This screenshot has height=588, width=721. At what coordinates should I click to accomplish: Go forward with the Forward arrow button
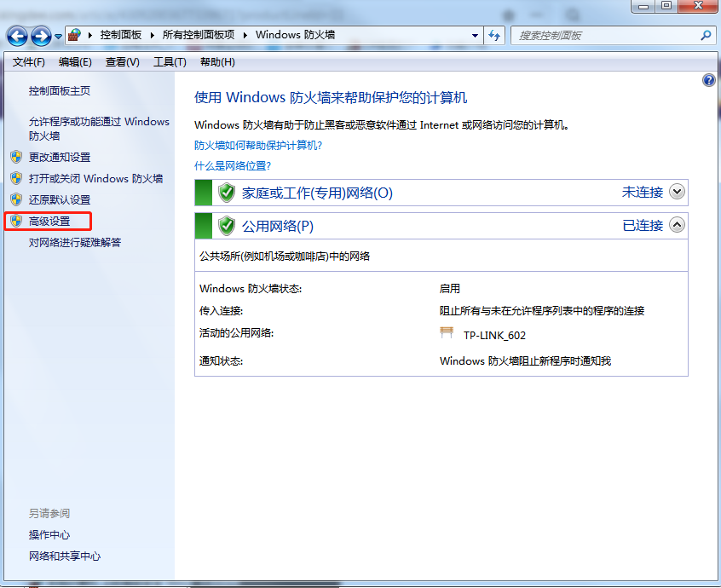click(41, 36)
